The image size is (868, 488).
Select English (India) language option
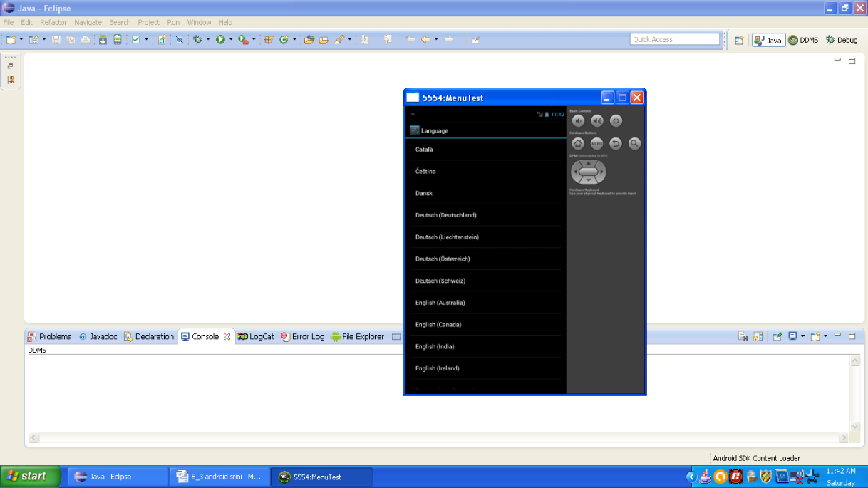(x=485, y=346)
